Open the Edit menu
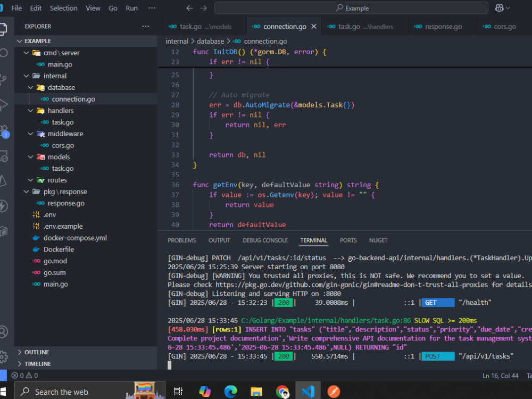The height and width of the screenshot is (399, 532). 36,8
